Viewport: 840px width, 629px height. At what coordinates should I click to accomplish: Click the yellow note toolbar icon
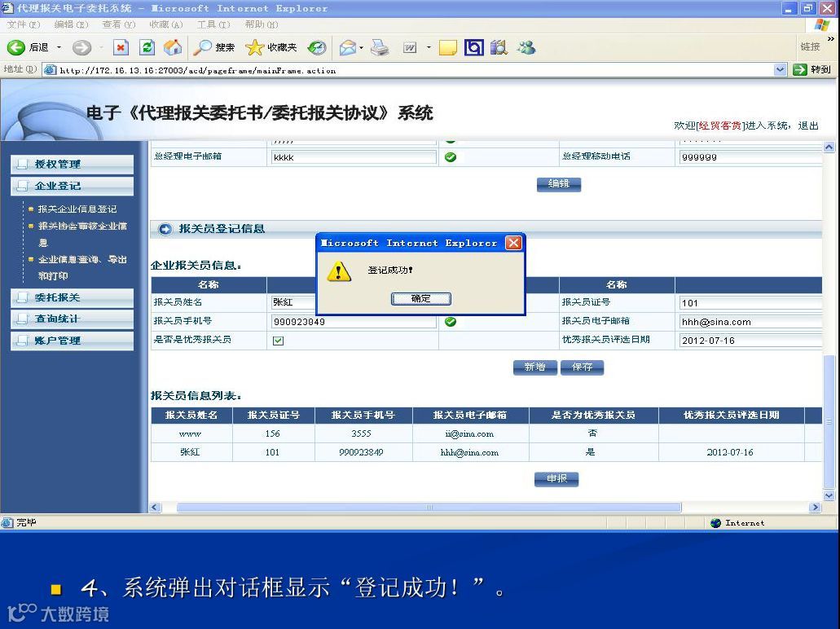coord(447,48)
